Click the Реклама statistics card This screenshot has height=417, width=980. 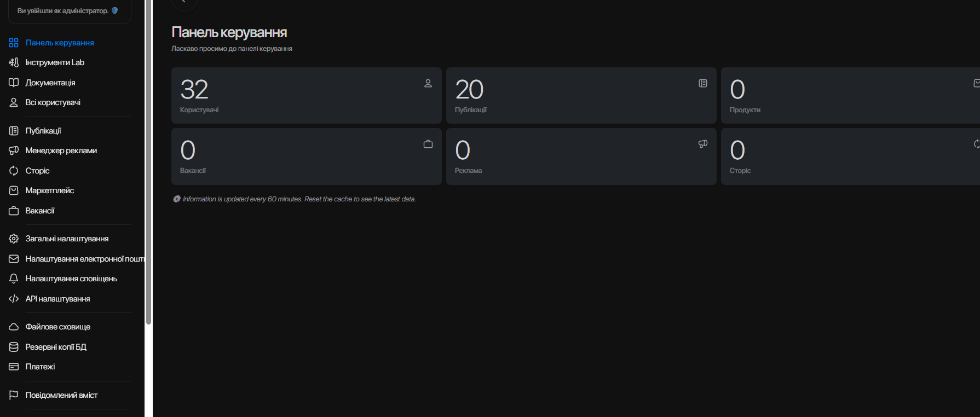coord(581,157)
